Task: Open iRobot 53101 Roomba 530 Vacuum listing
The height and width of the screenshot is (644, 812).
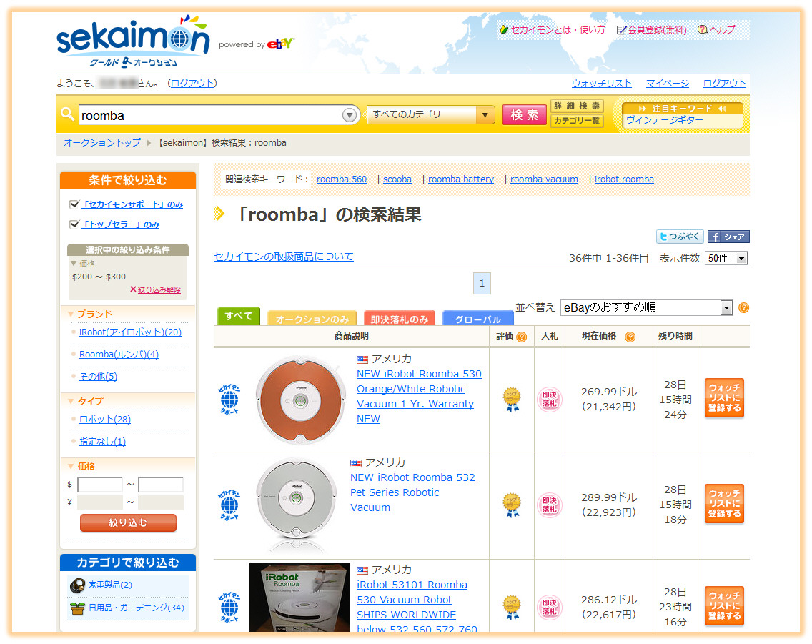Action: click(x=417, y=607)
